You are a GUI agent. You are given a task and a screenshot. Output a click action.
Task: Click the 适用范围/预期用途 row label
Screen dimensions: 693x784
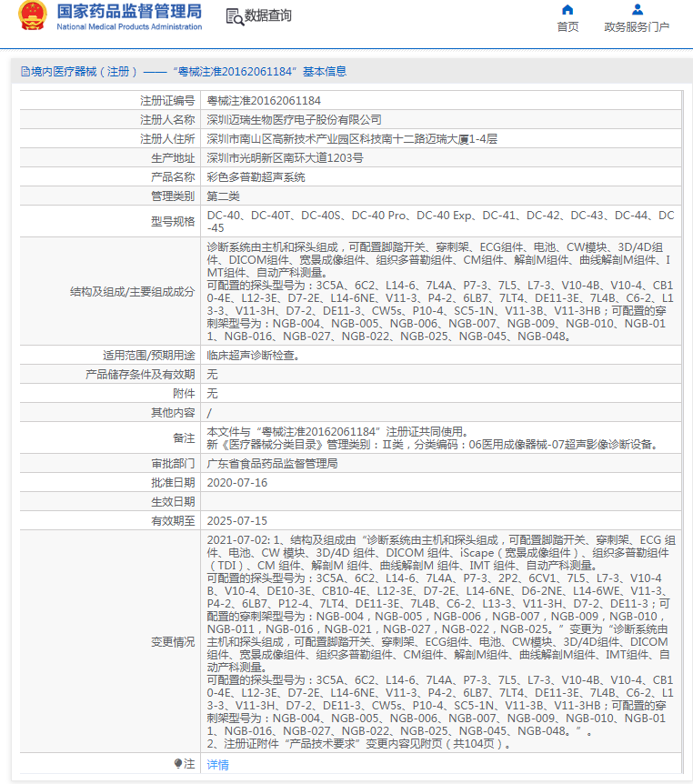pos(149,356)
